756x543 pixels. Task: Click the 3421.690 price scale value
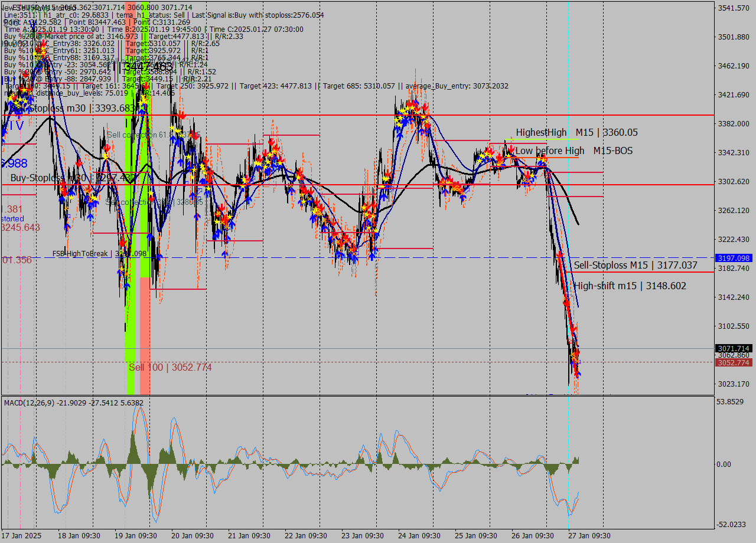point(733,94)
